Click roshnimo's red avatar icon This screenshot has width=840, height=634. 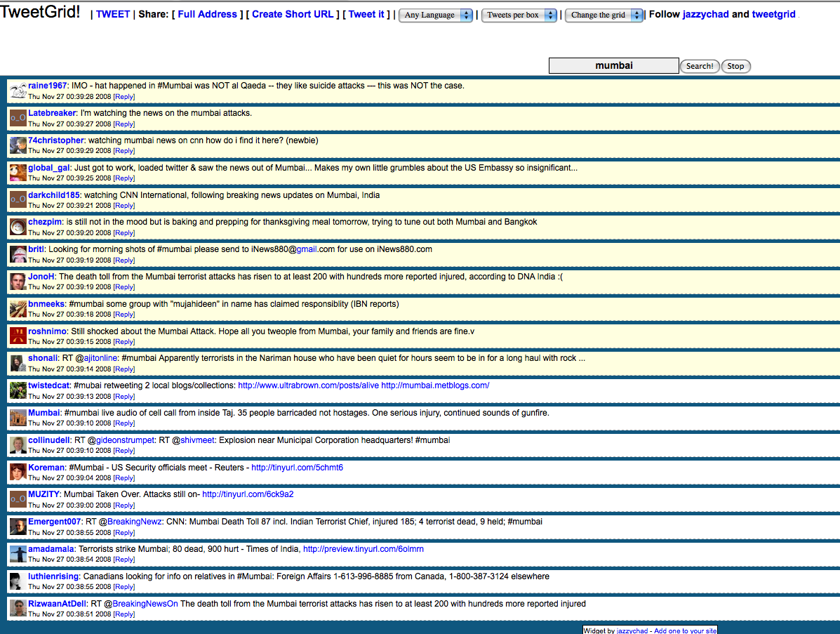click(x=18, y=336)
